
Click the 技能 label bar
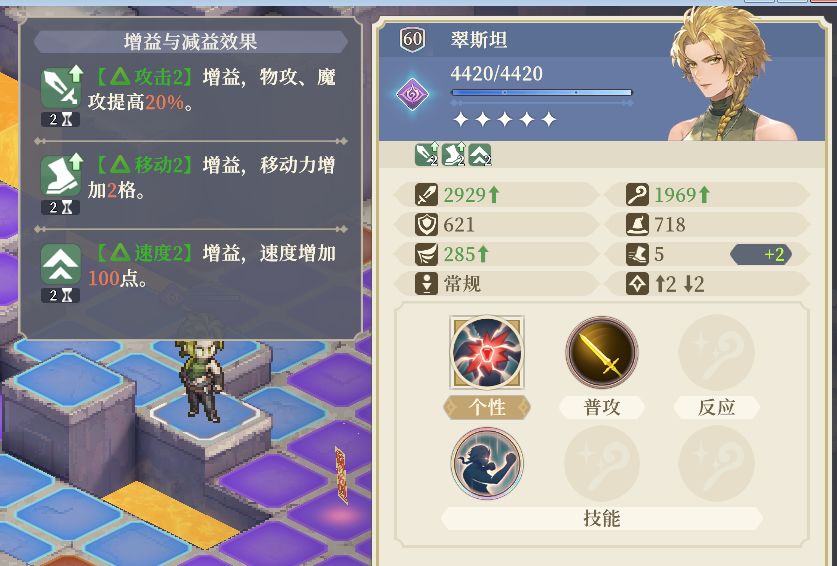pyautogui.click(x=602, y=518)
